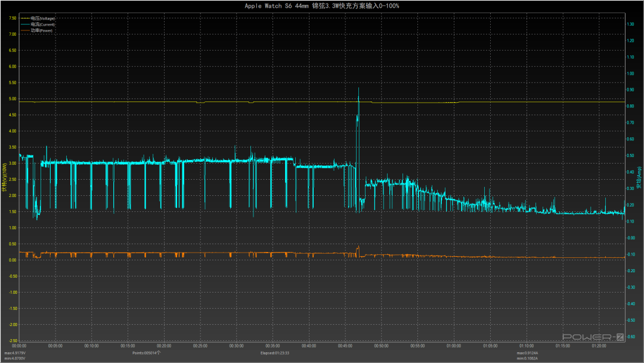Click the 2.50 tick on the voltage axis

coord(13,180)
